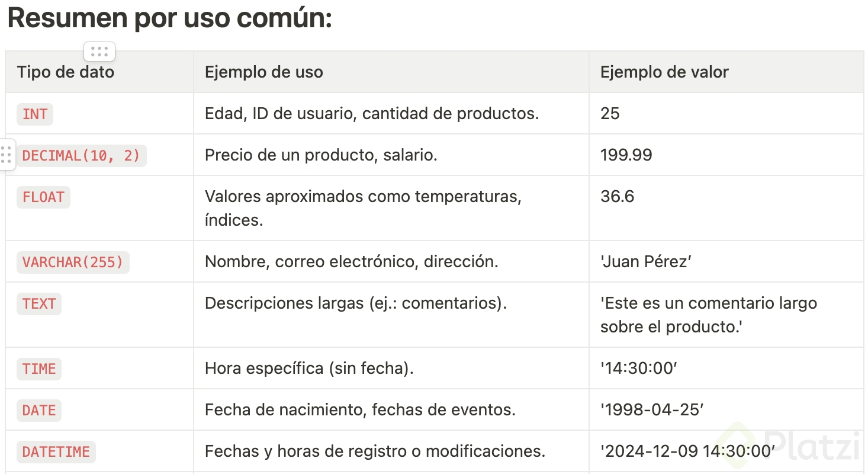Select the DATETIME code tag
Screen dimensions: 868x474
[56, 451]
